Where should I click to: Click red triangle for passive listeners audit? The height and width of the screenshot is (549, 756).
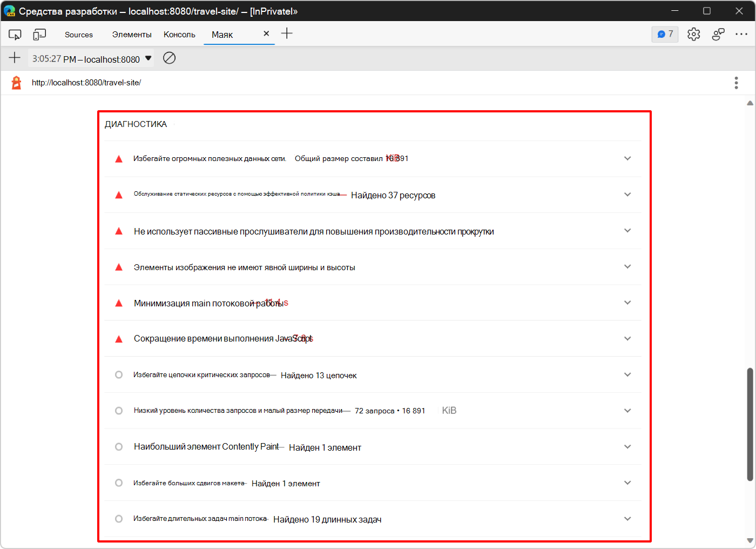(119, 231)
